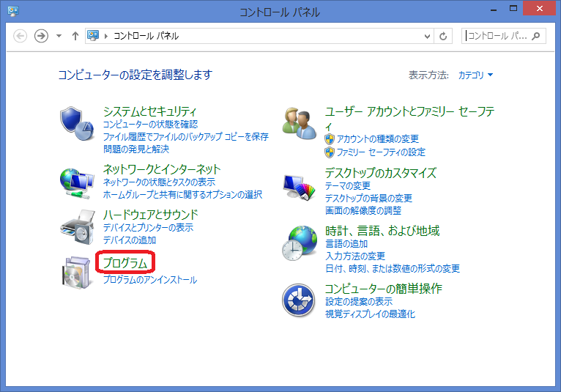This screenshot has width=561, height=392.
Task: Open the User Accounts and Family Safety heading
Action: [x=409, y=119]
